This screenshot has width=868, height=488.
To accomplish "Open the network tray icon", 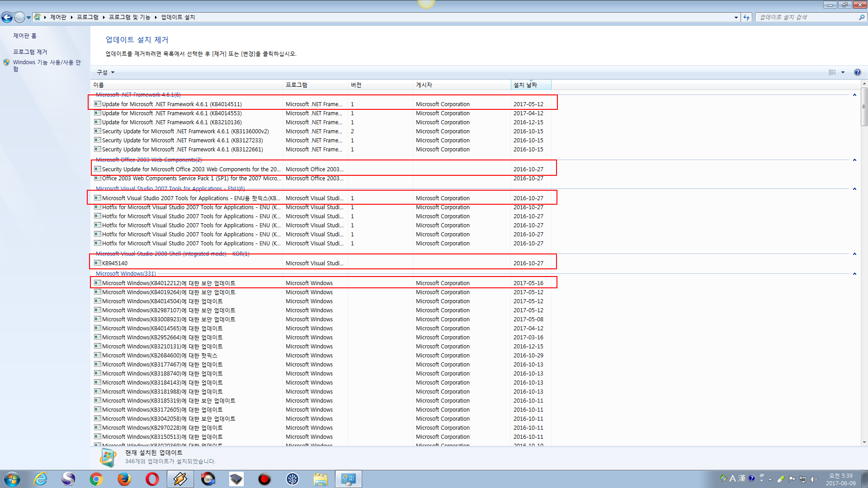I will pyautogui.click(x=803, y=479).
